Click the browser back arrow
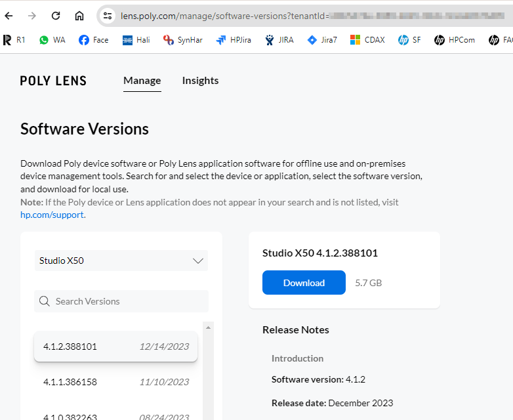This screenshot has height=420, width=513. [9, 16]
